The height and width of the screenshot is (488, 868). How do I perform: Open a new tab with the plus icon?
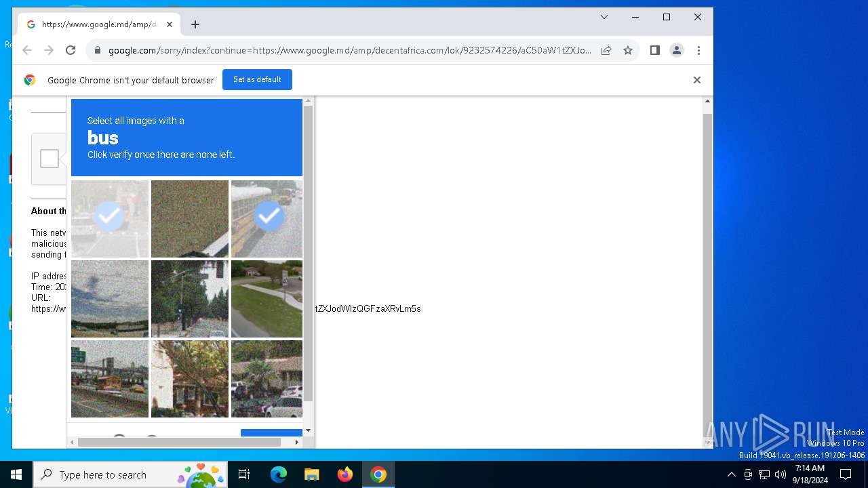[195, 24]
